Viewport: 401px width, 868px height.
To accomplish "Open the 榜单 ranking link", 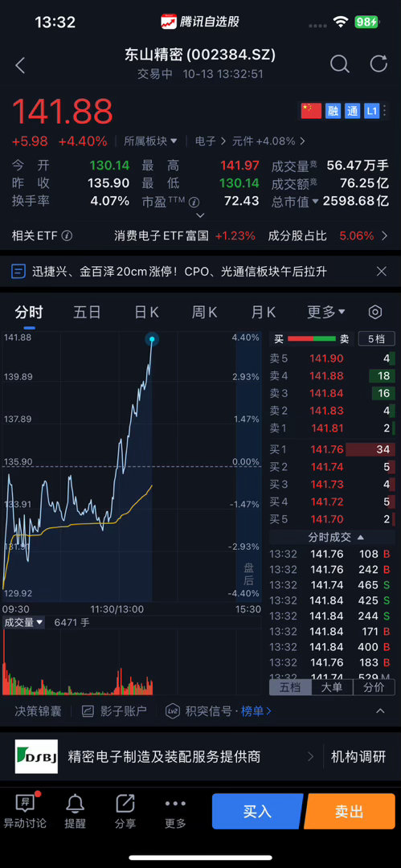I will [x=256, y=711].
